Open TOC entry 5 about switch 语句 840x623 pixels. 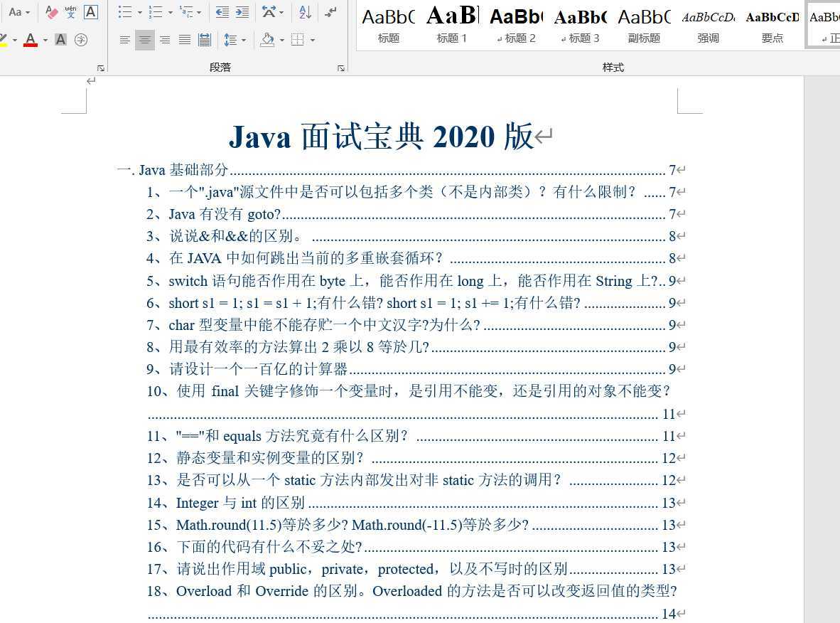pyautogui.click(x=415, y=280)
